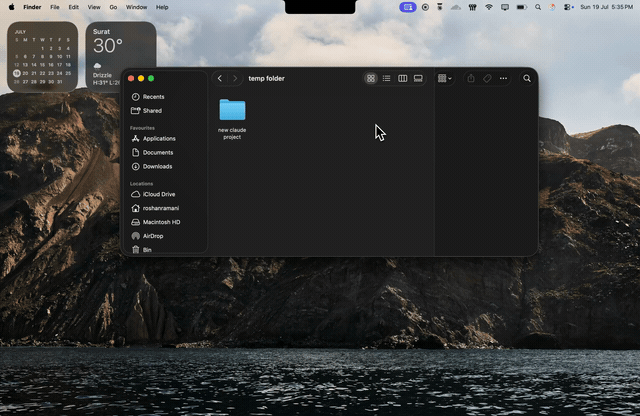
Task: Go forward in Finder navigation
Action: [x=235, y=78]
